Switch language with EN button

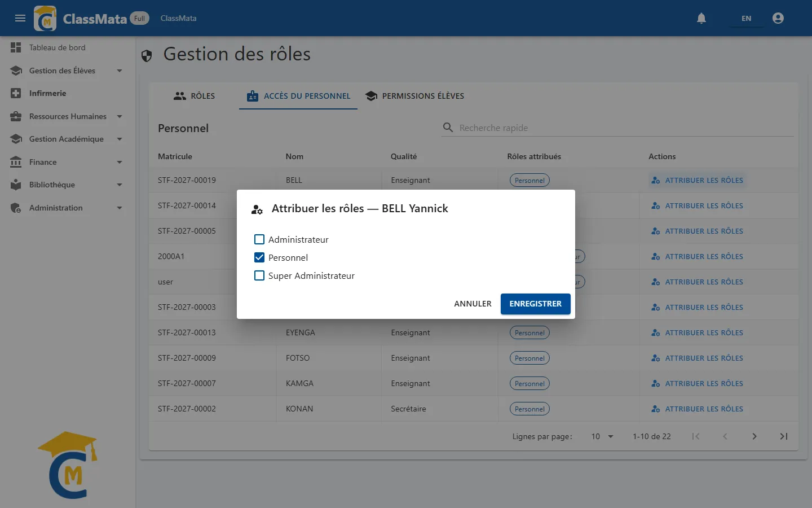click(746, 18)
